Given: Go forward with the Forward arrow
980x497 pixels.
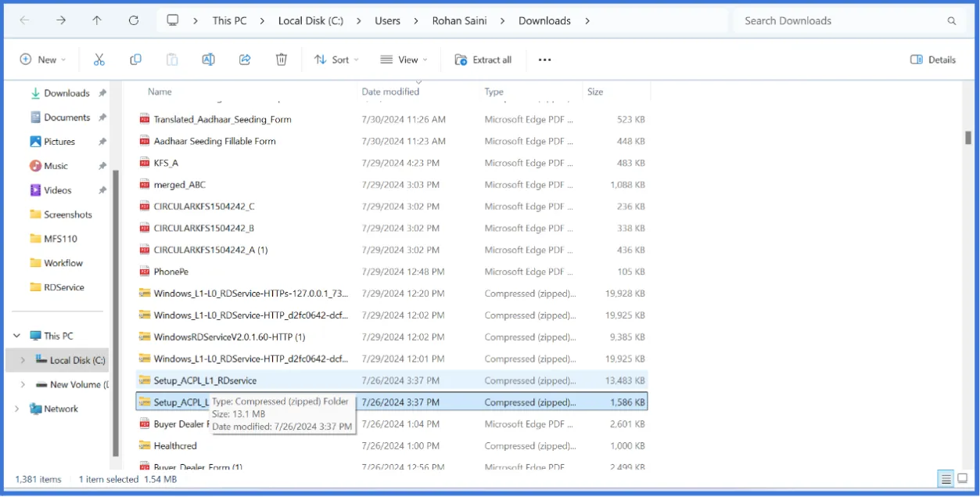Looking at the screenshot, I should [61, 21].
